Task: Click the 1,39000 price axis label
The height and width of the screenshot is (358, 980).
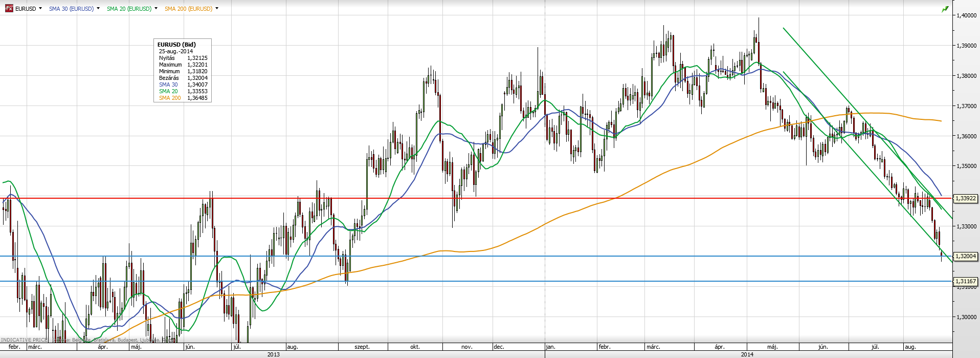Action: pyautogui.click(x=966, y=46)
